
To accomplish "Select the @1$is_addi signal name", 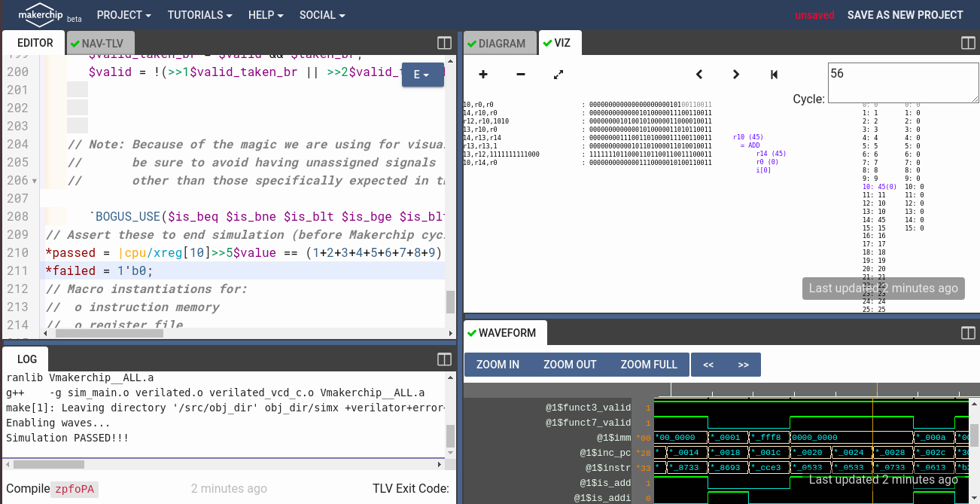I will [602, 498].
